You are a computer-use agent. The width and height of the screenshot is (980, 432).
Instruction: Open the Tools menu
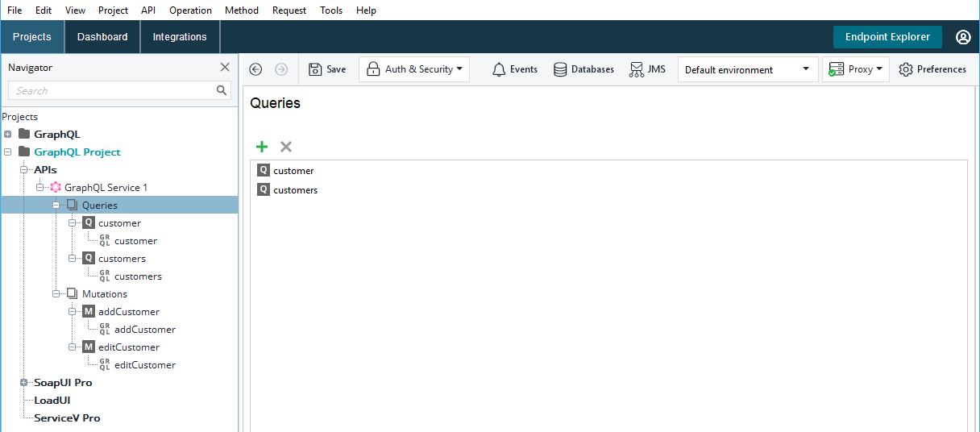pos(331,10)
